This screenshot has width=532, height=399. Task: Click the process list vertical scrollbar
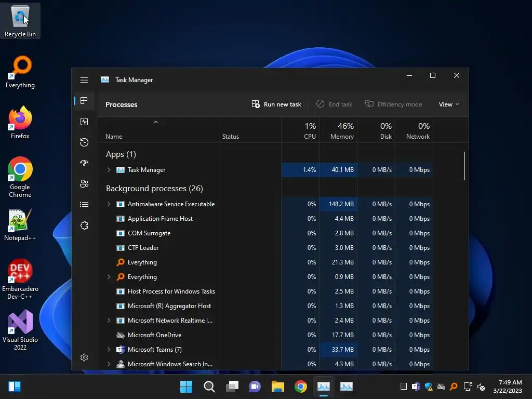(464, 166)
